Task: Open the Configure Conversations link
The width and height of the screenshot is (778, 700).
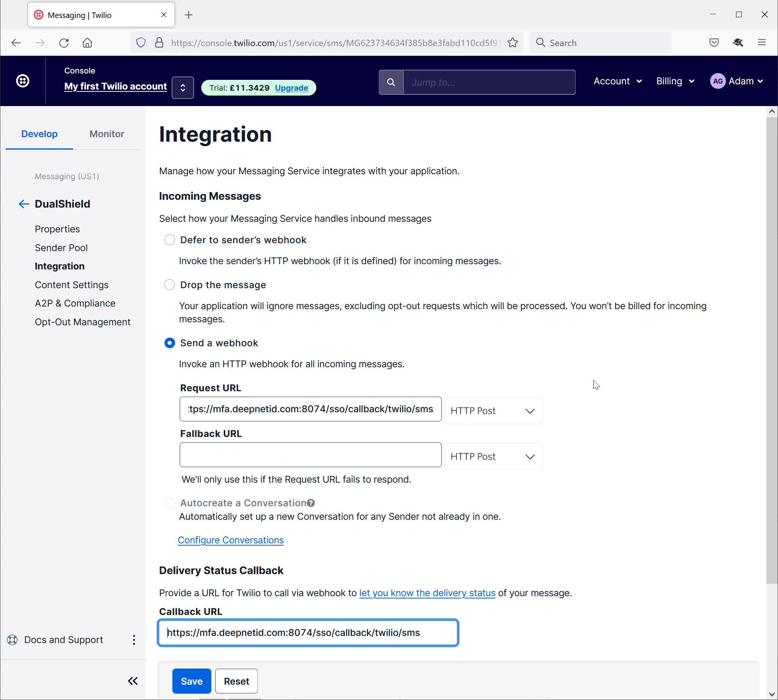Action: 230,540
